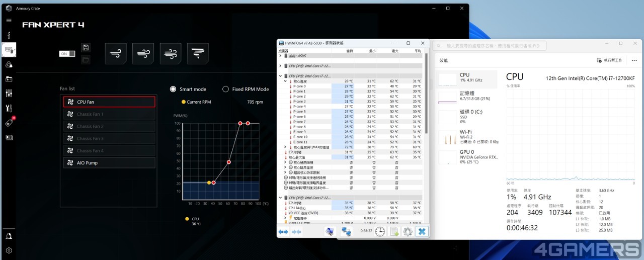Viewport: 644px width, 260px height.
Task: Select 磁碟 0 (C:) item in Task Manager
Action: (x=466, y=117)
